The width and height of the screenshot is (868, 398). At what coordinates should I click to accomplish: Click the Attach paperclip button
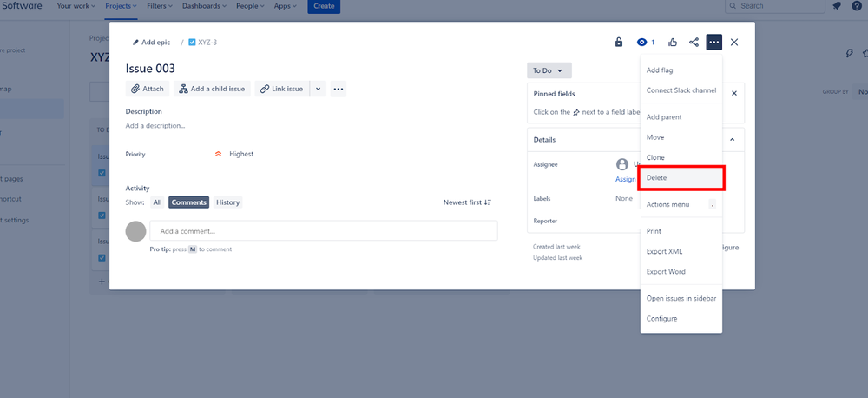click(148, 89)
